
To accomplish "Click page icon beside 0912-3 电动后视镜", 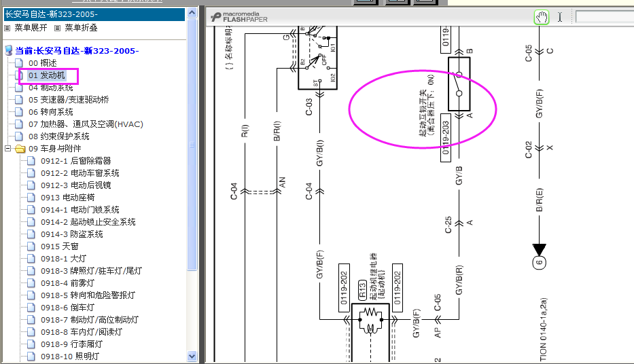I will coord(31,185).
